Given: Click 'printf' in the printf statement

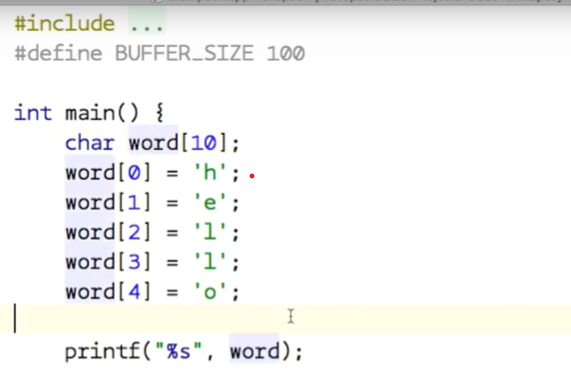Looking at the screenshot, I should pos(102,351).
